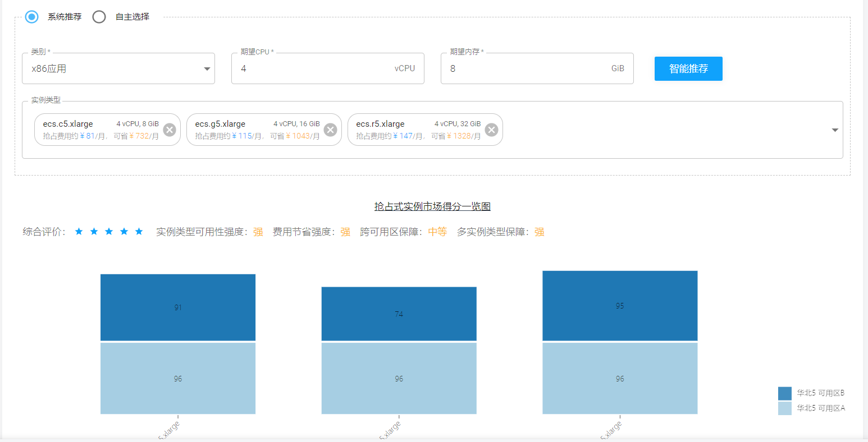Click the 可省 ¥1328/月 savings text
Viewport: 868px width, 442px height.
click(456, 136)
